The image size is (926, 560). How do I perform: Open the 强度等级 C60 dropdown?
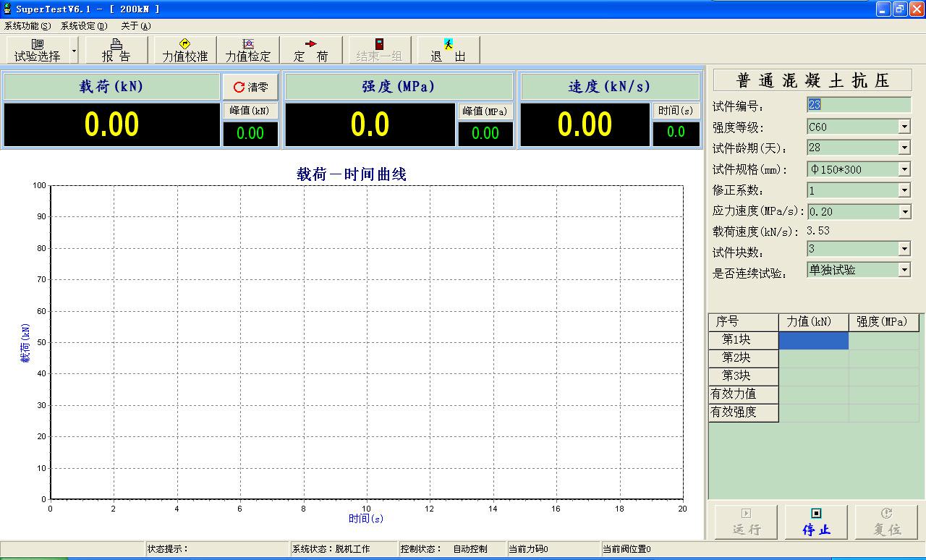point(904,127)
